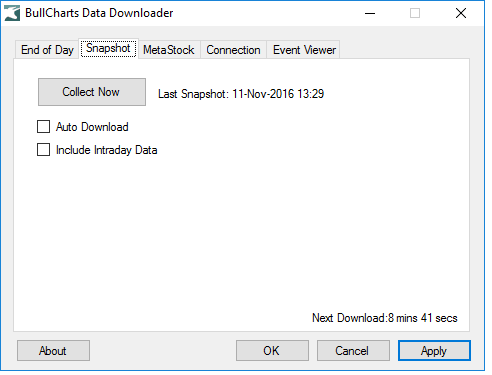This screenshot has width=492, height=375.
Task: Close the BullCharts Data Downloader window
Action: (461, 13)
